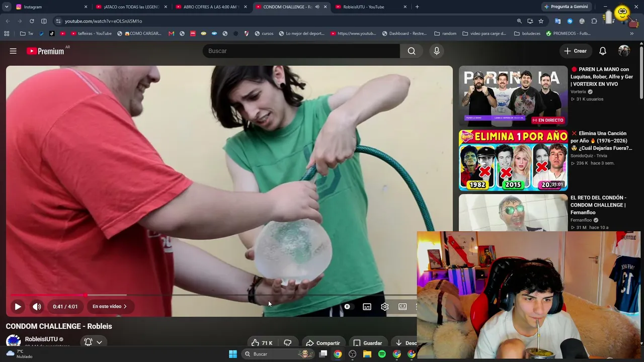
Task: Click the YouTube search magnifier button
Action: tap(412, 51)
